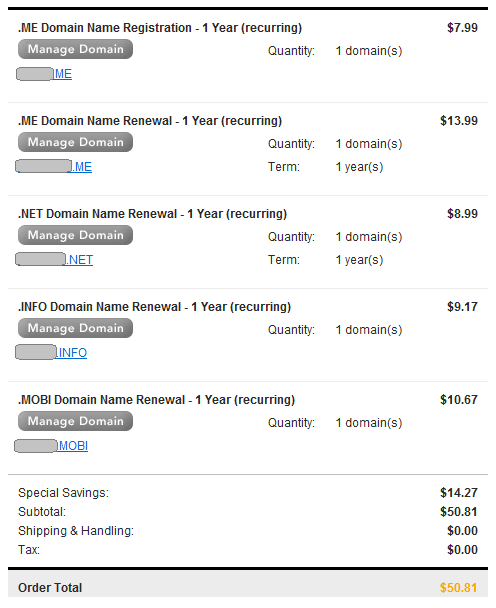Click the $10.67 .MOBI Renewal price

[x=459, y=400]
